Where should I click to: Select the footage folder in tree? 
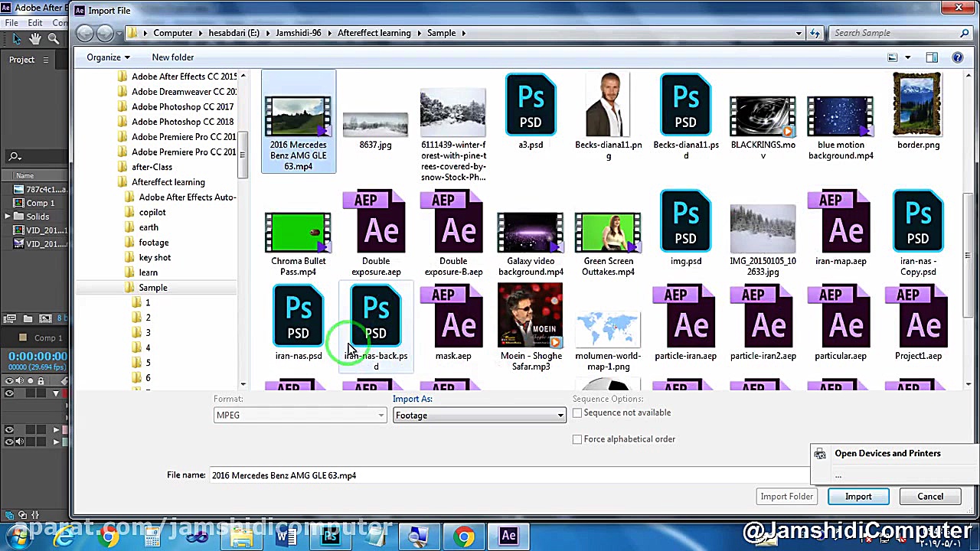tap(153, 243)
